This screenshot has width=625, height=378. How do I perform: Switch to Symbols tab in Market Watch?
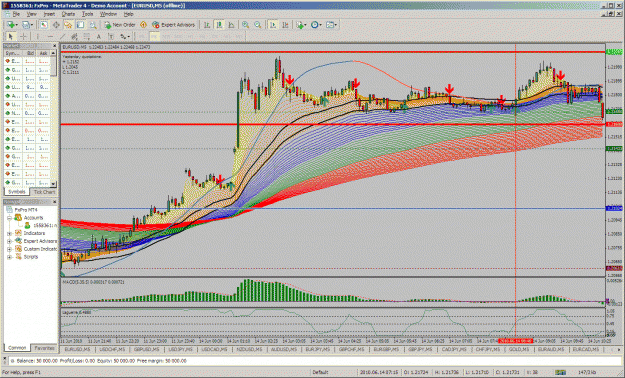[x=17, y=192]
